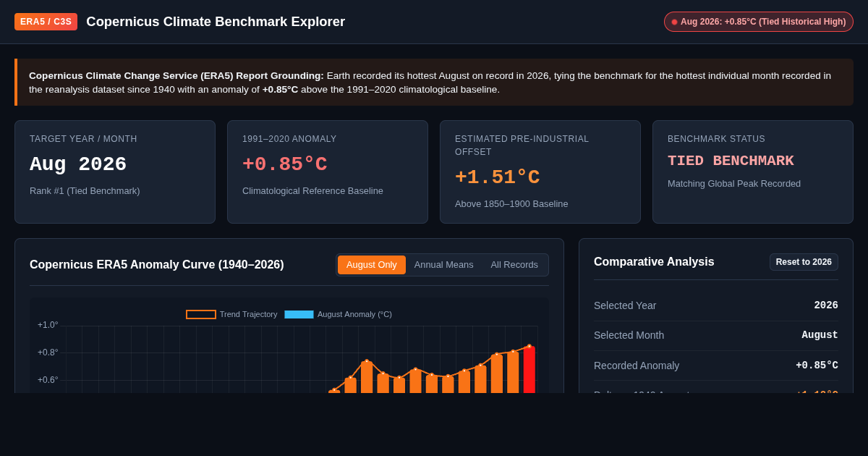Click the Aug 2026 tied historical high status pill
868x456 pixels.
[x=759, y=22]
